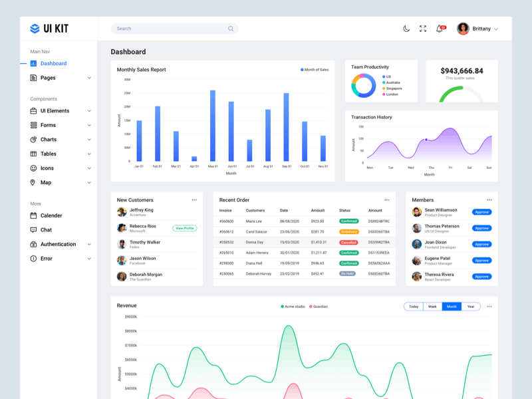Select the Week tab in Revenue panel
The image size is (532, 399).
coord(432,307)
